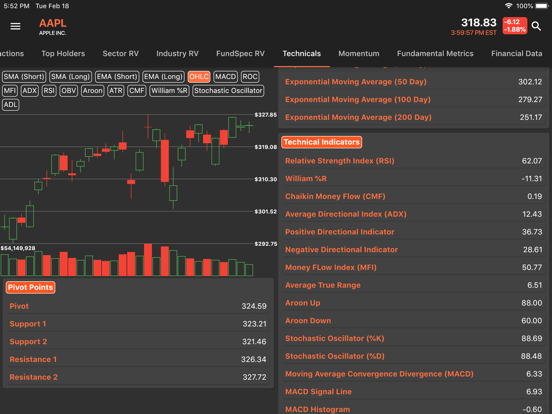
Task: Enable the William %R chart indicator
Action: 169,91
